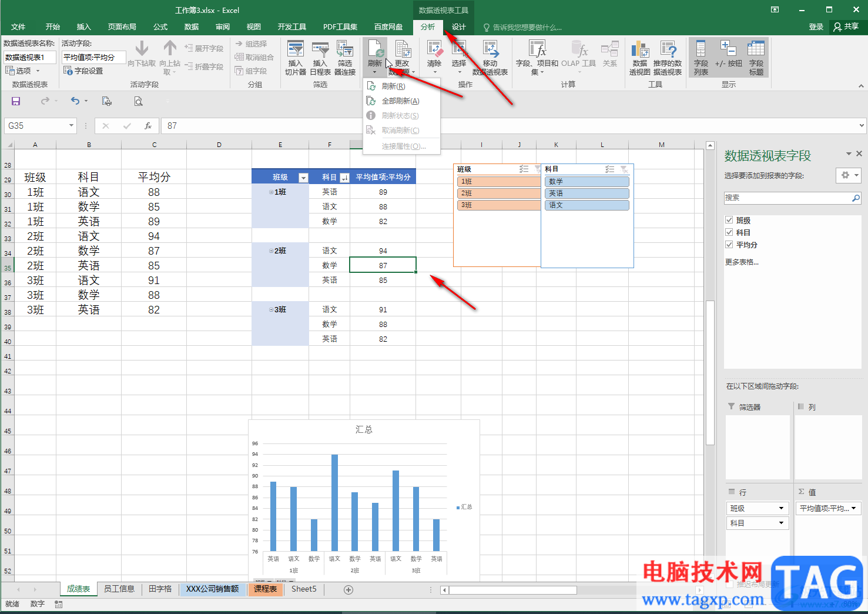Click the PivotTable name field 数据透视表1
The width and height of the screenshot is (868, 614).
coord(30,57)
